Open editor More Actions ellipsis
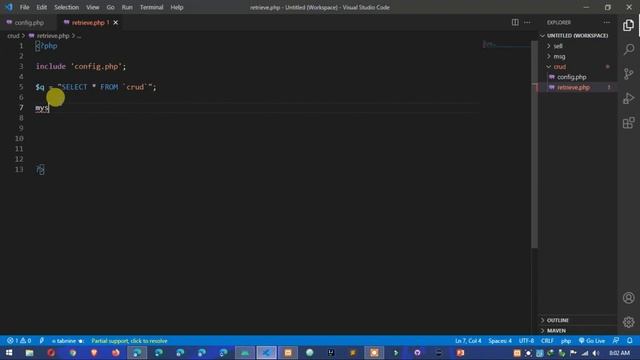The image size is (640, 360). (527, 22)
